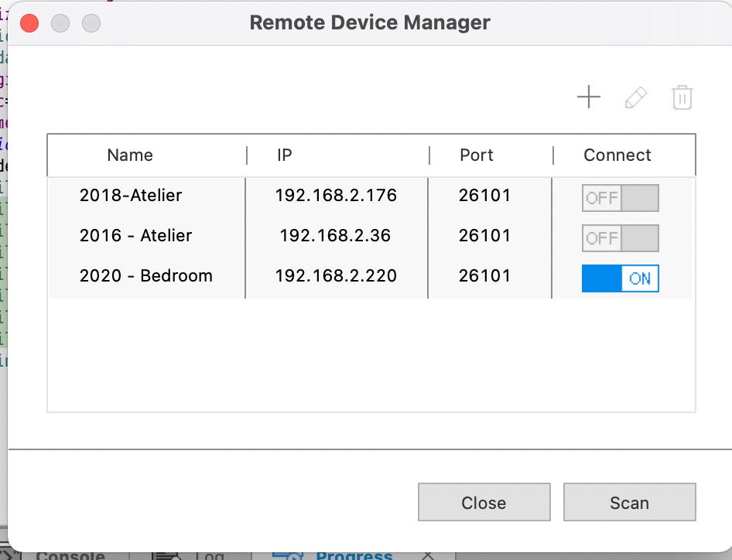Turn on connection for 2018-Atelier
Image resolution: width=732 pixels, height=560 pixels.
pyautogui.click(x=620, y=198)
